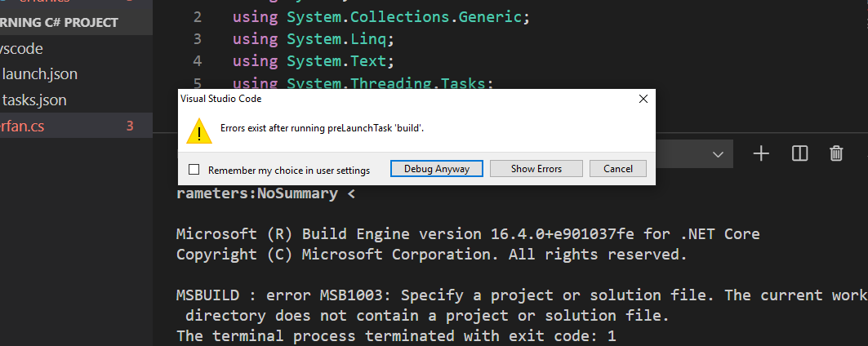
Task: Click the warning triangle icon in dialog
Action: 198,131
